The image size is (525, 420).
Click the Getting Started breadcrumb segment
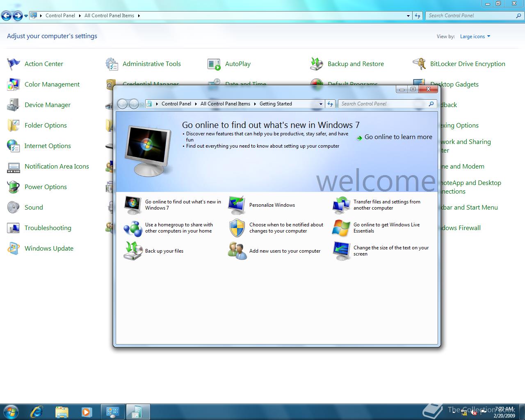[276, 104]
